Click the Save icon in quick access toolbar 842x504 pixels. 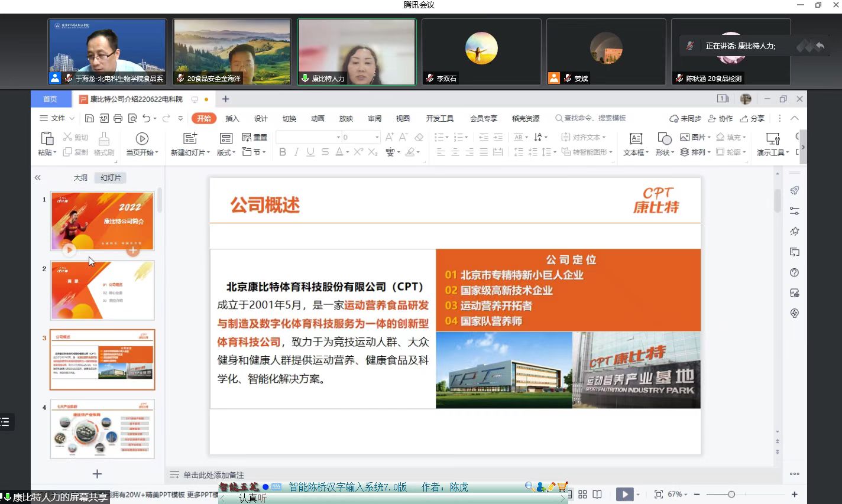click(x=89, y=118)
